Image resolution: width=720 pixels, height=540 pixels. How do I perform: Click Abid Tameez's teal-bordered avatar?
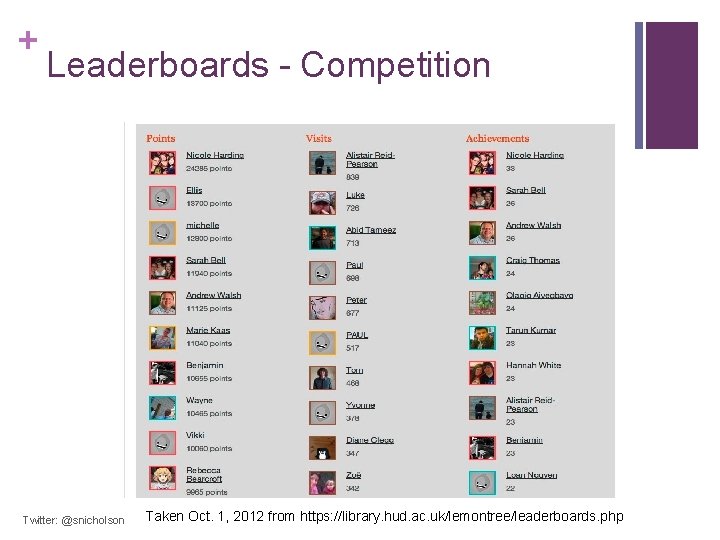(x=322, y=236)
